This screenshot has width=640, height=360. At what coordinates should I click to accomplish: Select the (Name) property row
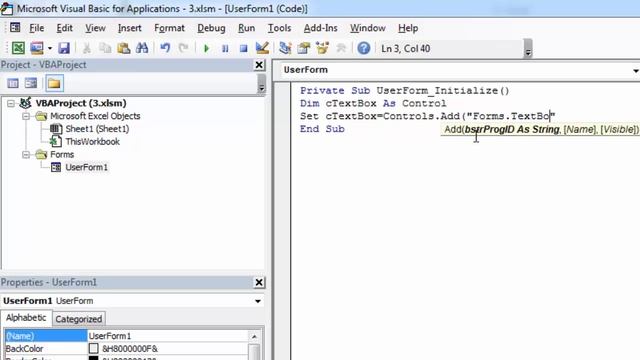(127, 336)
